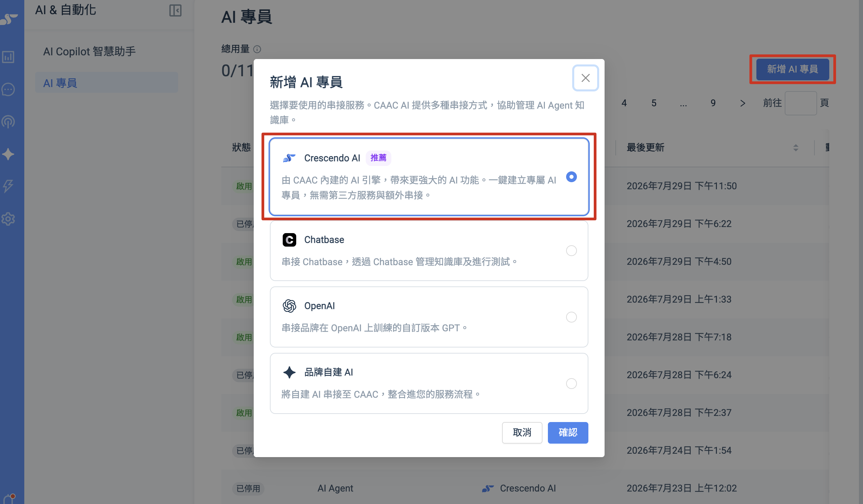The width and height of the screenshot is (863, 504).
Task: Click the Crescendo AI logo in the dialog
Action: pos(289,158)
